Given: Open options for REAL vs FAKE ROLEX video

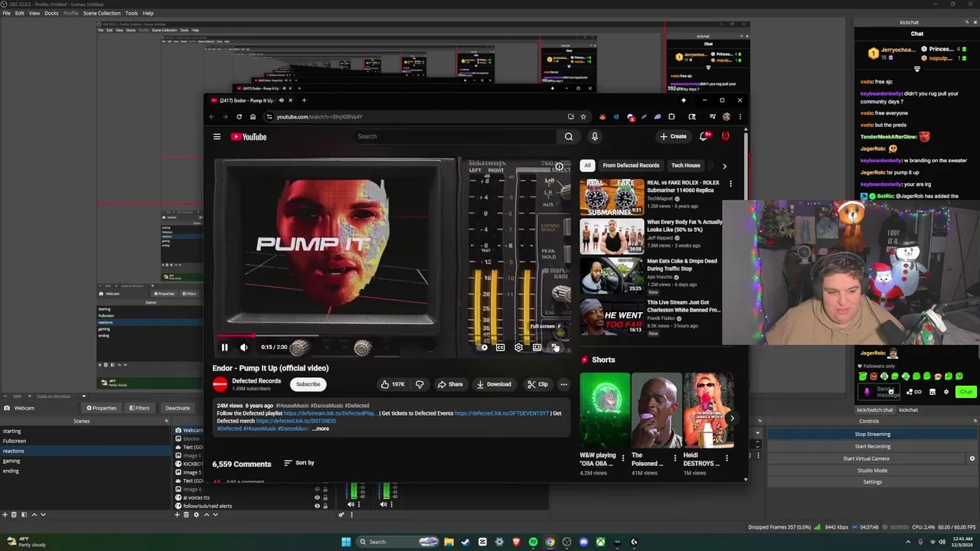Looking at the screenshot, I should coord(730,184).
